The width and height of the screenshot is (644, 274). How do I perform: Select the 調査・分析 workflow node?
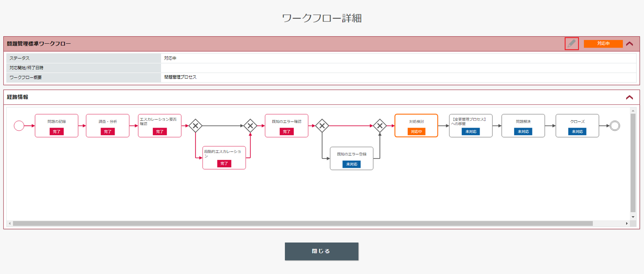[108, 126]
